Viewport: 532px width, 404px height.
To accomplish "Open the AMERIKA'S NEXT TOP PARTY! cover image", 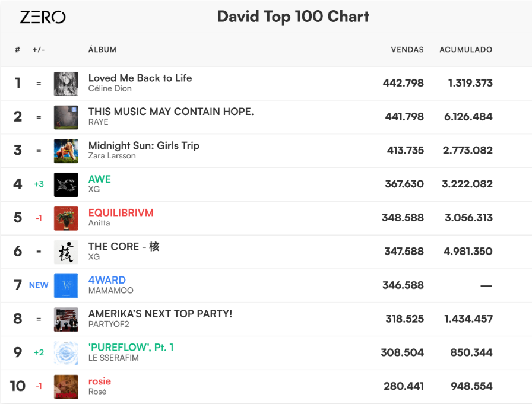I will click(66, 319).
